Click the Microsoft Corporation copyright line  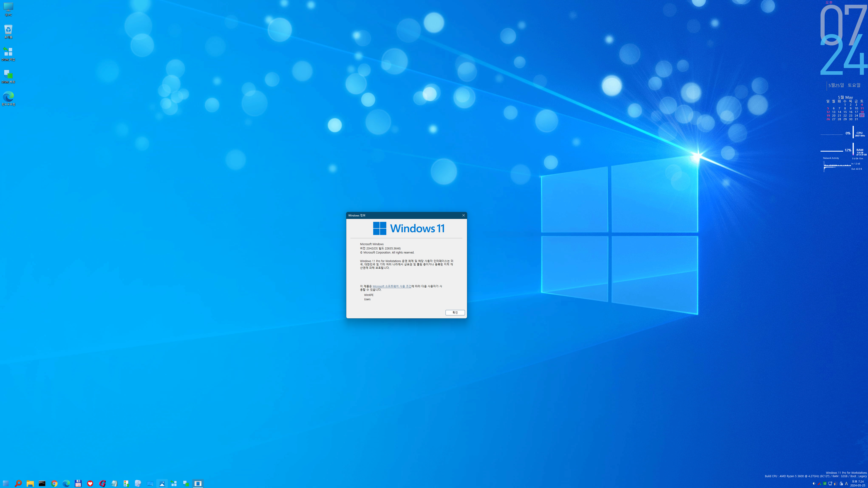pos(387,253)
